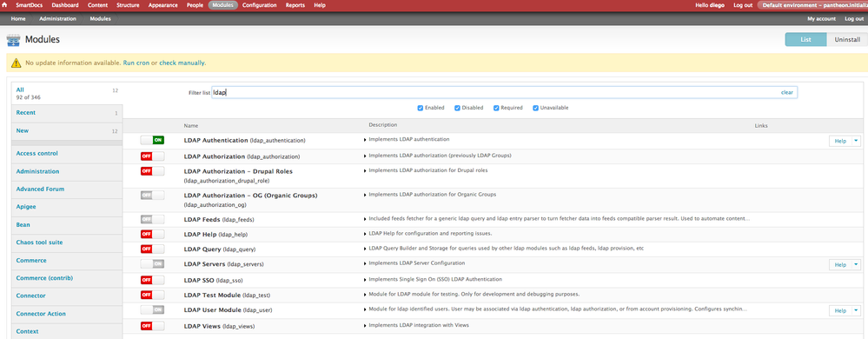Enable the LDAP SSO module switch

coord(152,280)
